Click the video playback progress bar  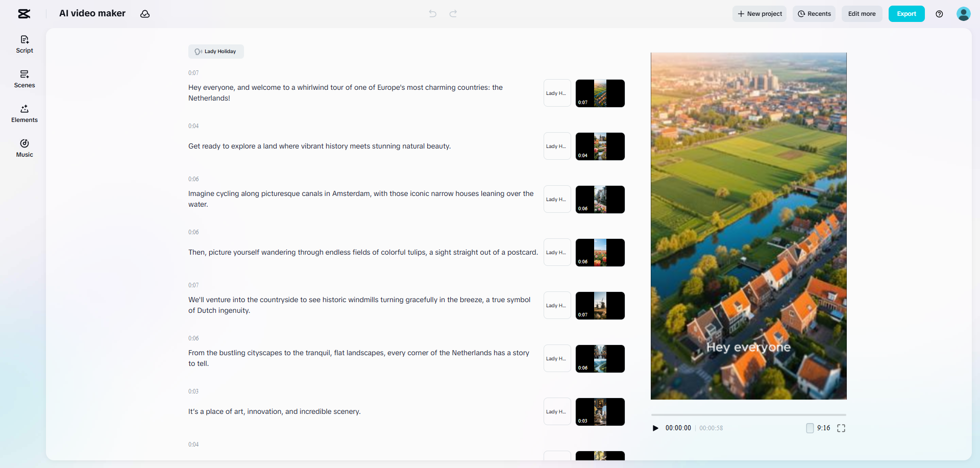748,415
